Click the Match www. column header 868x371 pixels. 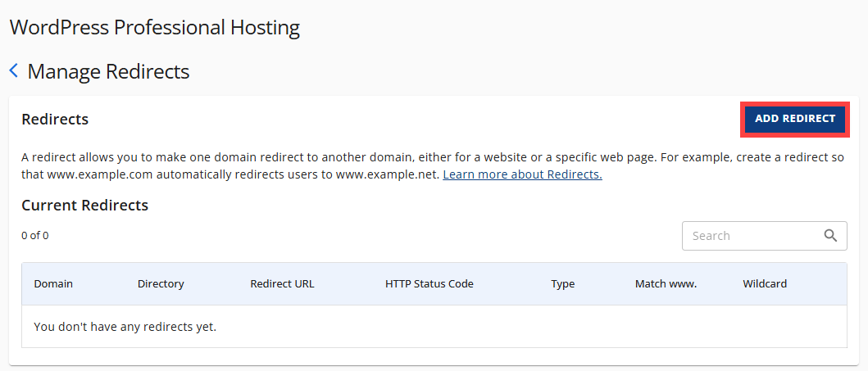pos(666,284)
